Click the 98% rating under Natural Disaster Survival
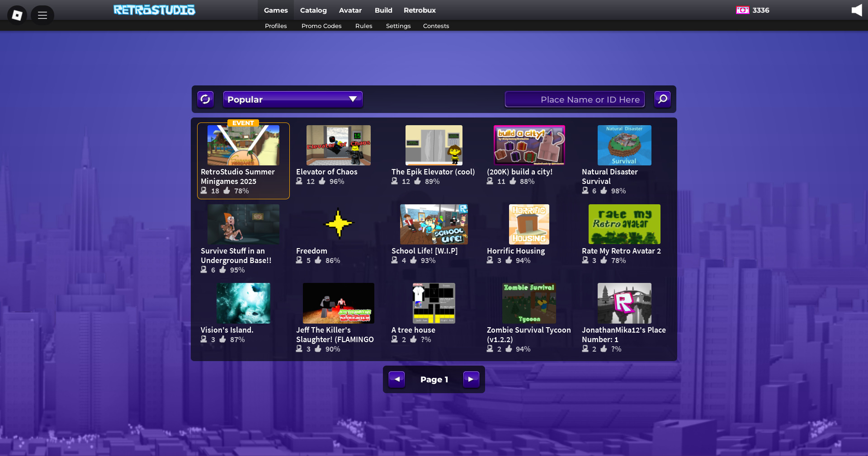The width and height of the screenshot is (868, 456). click(x=618, y=191)
